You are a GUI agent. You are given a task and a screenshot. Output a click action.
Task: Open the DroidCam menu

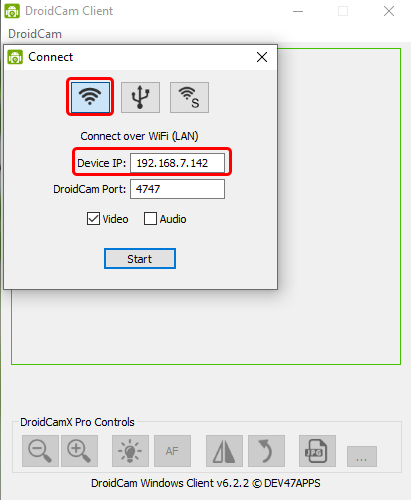[x=35, y=34]
